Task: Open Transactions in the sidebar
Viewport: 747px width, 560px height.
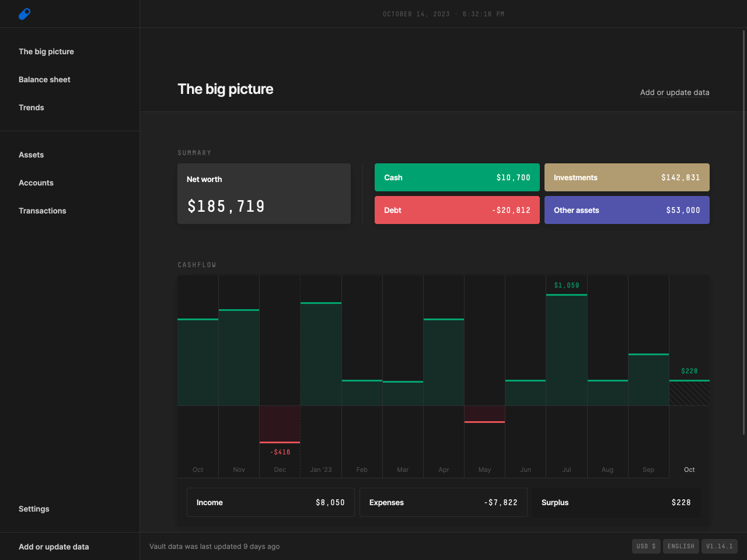Action: 43,211
